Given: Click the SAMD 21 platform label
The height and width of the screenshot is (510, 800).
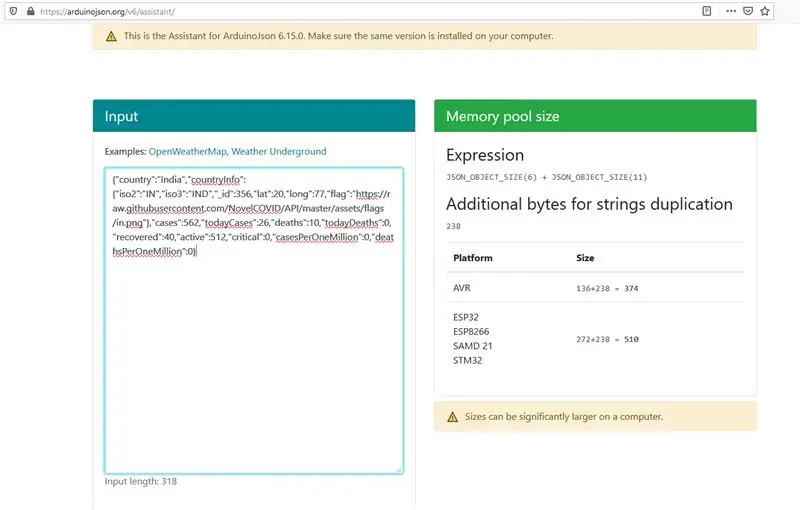Looking at the screenshot, I should [472, 346].
